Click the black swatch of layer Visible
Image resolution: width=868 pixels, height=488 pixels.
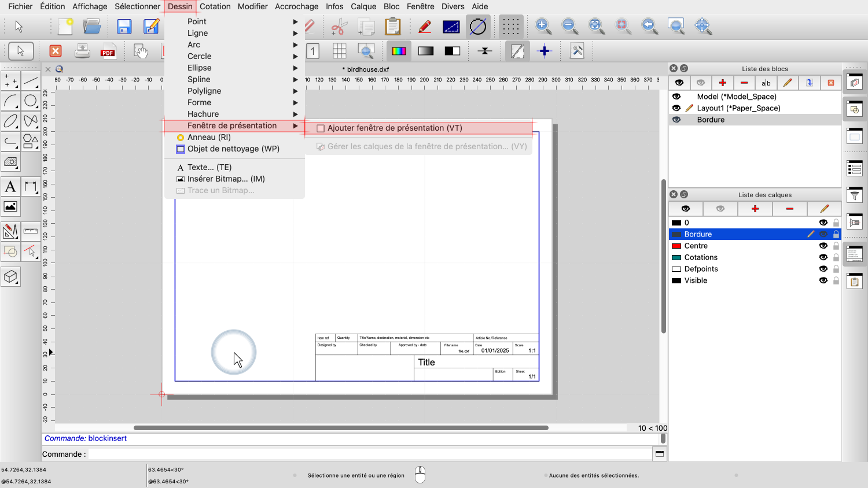click(676, 280)
